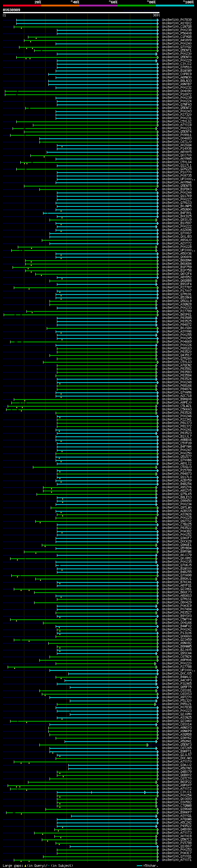Click label UniRef100_P00253
The height and width of the screenshot is (868, 197).
click(177, 850)
